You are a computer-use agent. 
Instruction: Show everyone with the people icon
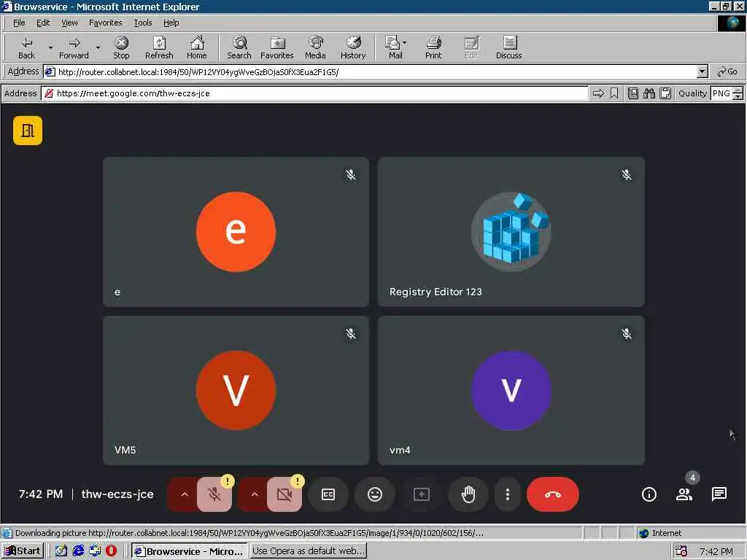(x=684, y=494)
